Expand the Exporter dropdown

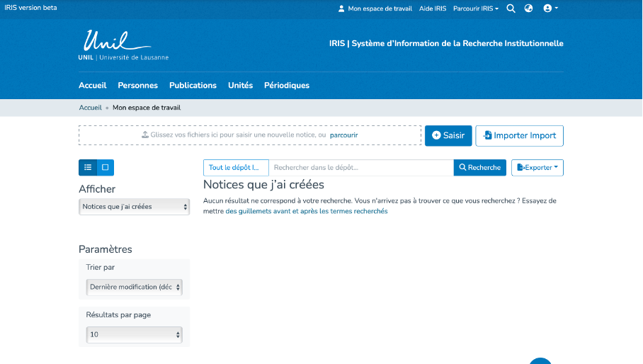pos(537,168)
